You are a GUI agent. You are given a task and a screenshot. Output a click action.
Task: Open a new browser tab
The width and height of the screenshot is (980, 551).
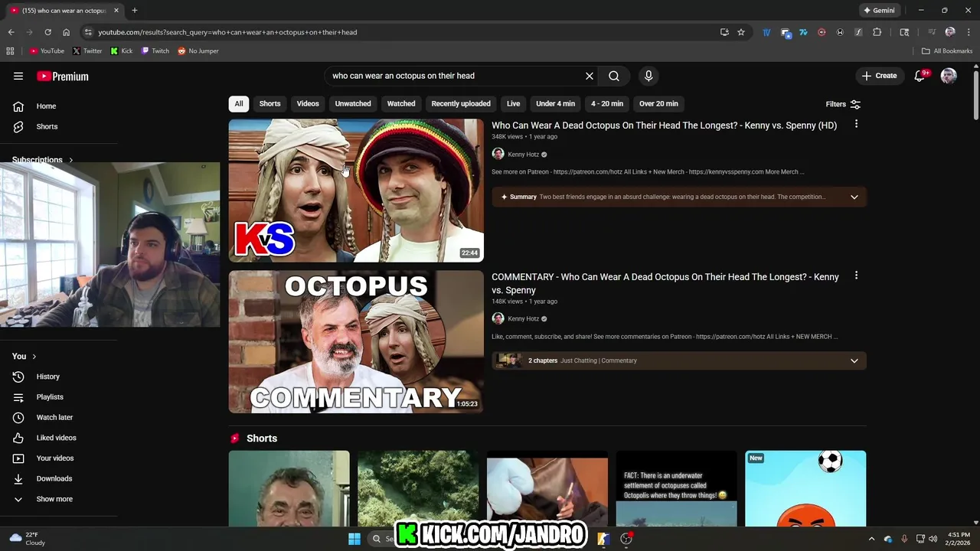(135, 10)
